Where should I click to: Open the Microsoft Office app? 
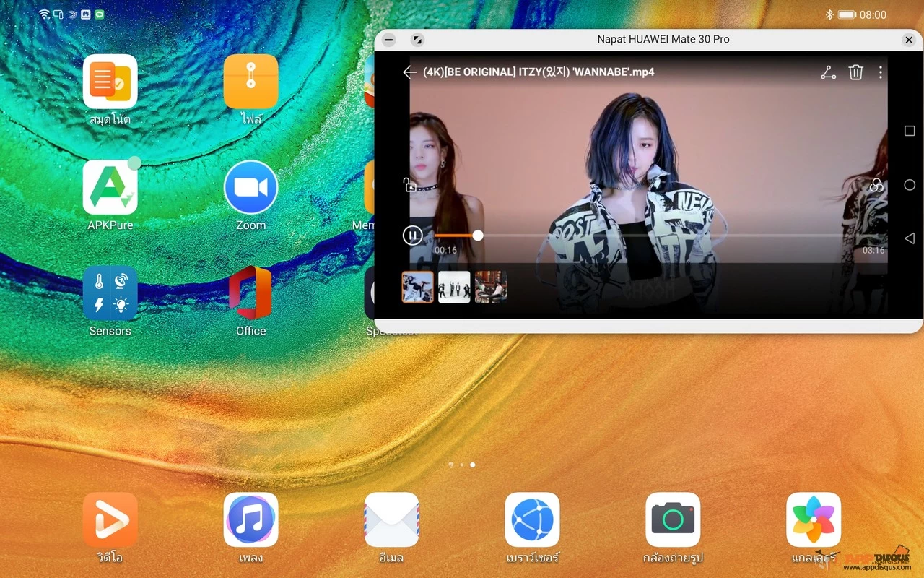[x=250, y=293]
